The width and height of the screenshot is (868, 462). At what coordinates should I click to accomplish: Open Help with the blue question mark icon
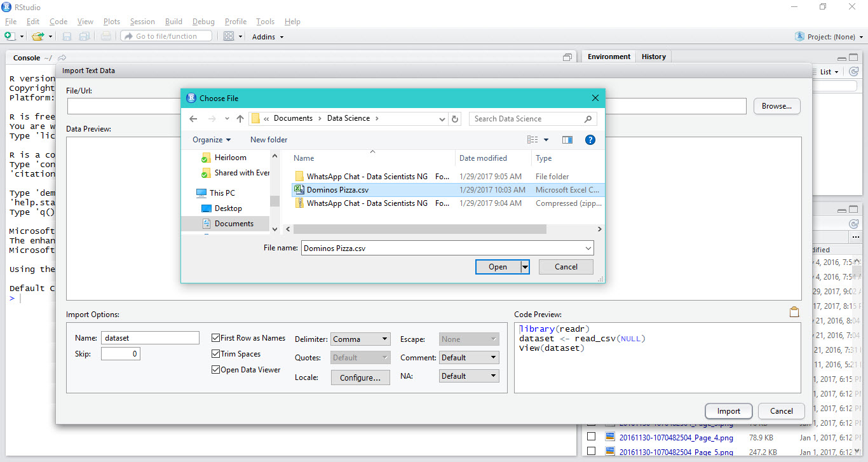pos(590,140)
